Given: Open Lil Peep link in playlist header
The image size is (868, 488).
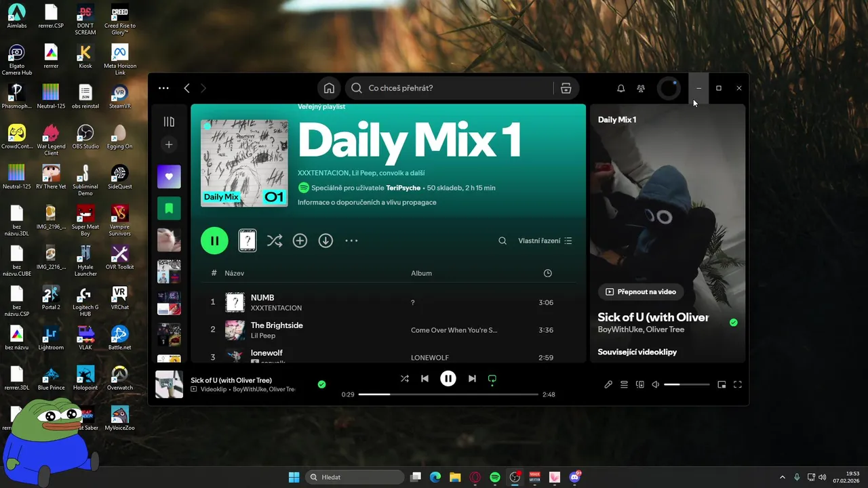Looking at the screenshot, I should (364, 173).
